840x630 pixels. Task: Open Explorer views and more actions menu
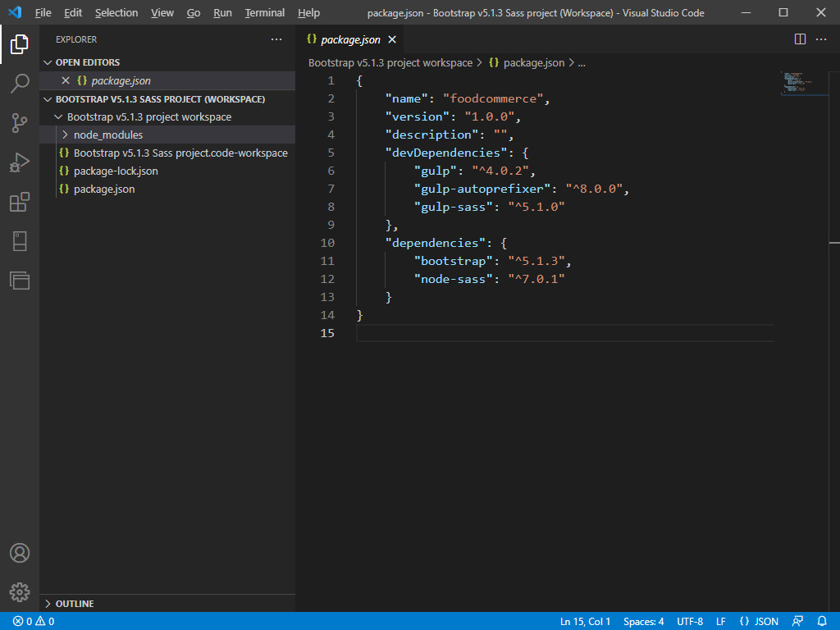276,39
